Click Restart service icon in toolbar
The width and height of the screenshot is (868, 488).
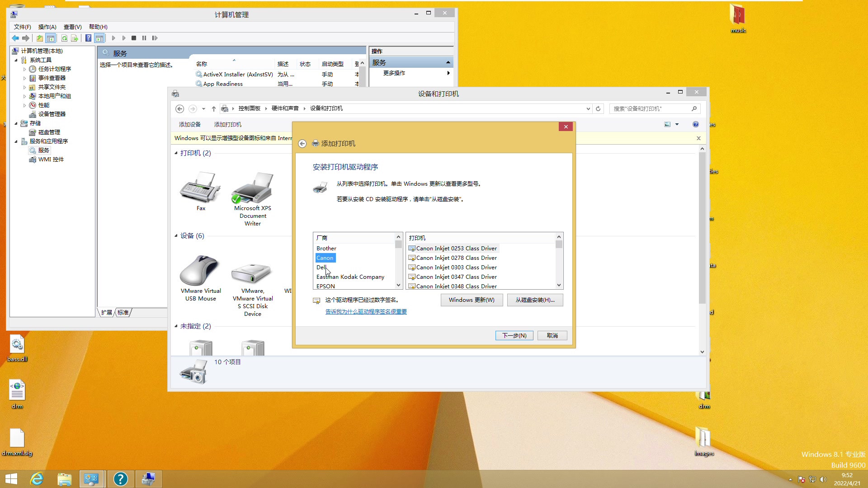(155, 38)
